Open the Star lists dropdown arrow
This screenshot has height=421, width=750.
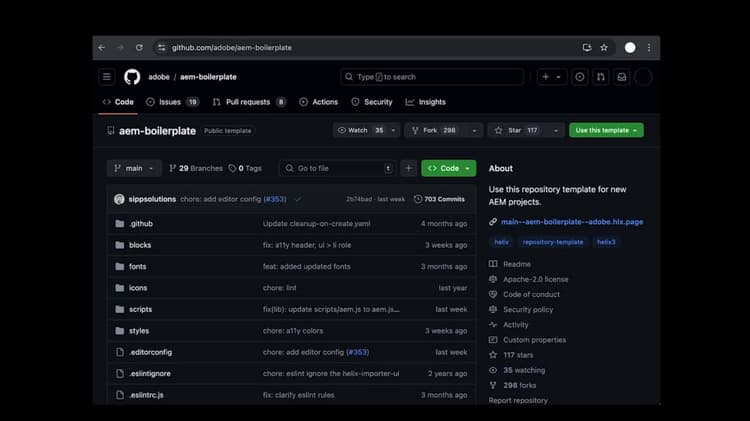pyautogui.click(x=555, y=130)
